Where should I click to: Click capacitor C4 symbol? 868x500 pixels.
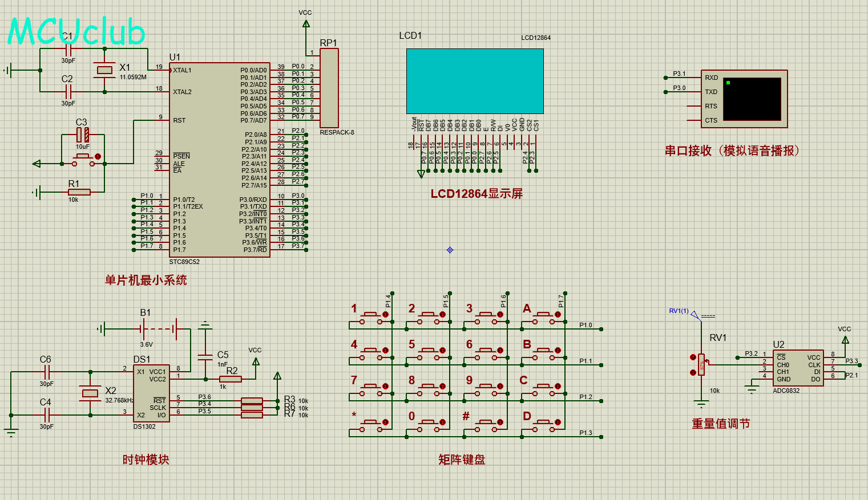coord(47,414)
